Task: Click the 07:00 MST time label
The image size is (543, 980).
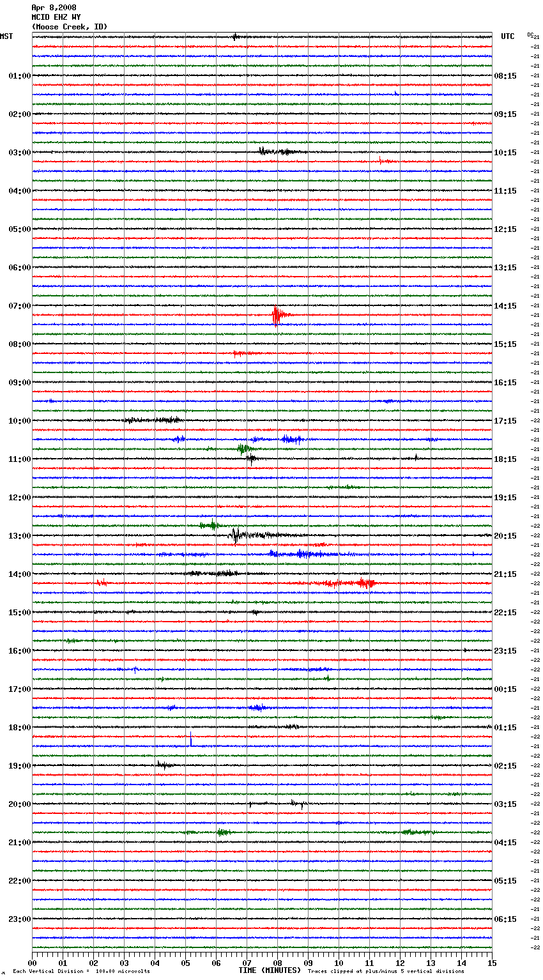Action: pos(20,306)
